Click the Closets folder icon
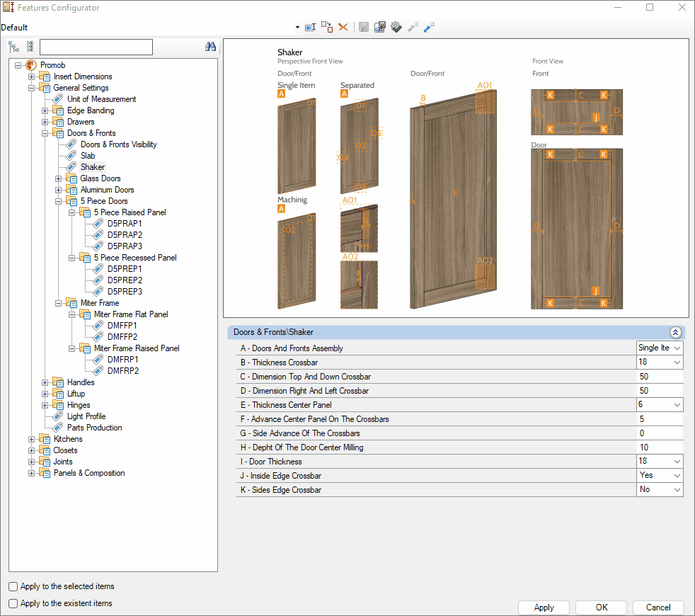Screen dimensions: 695x616 point(45,450)
